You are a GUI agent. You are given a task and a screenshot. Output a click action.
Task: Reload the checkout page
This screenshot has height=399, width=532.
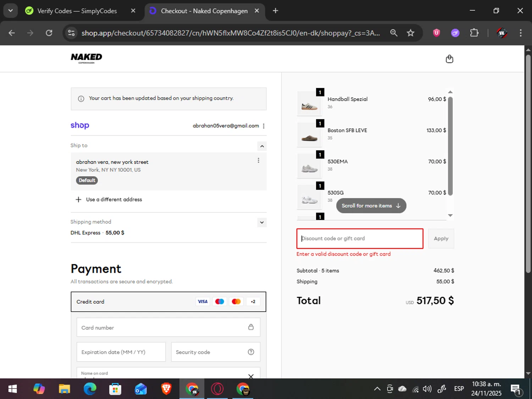point(49,33)
